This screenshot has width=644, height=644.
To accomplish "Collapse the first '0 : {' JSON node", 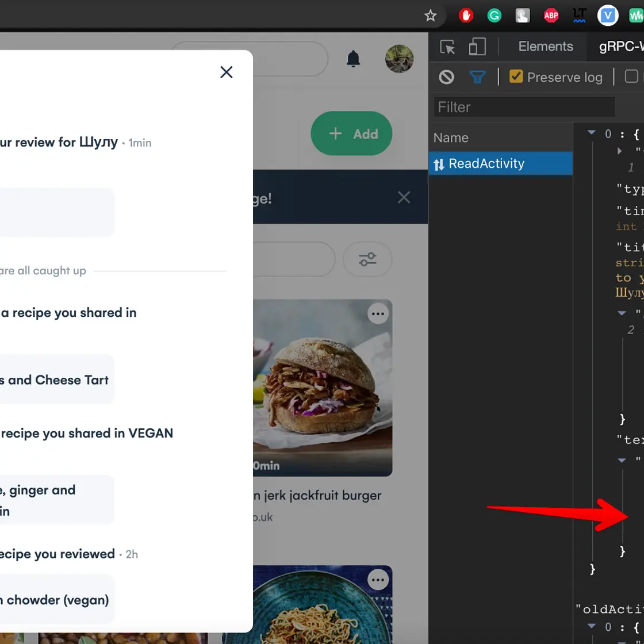I will tap(592, 132).
